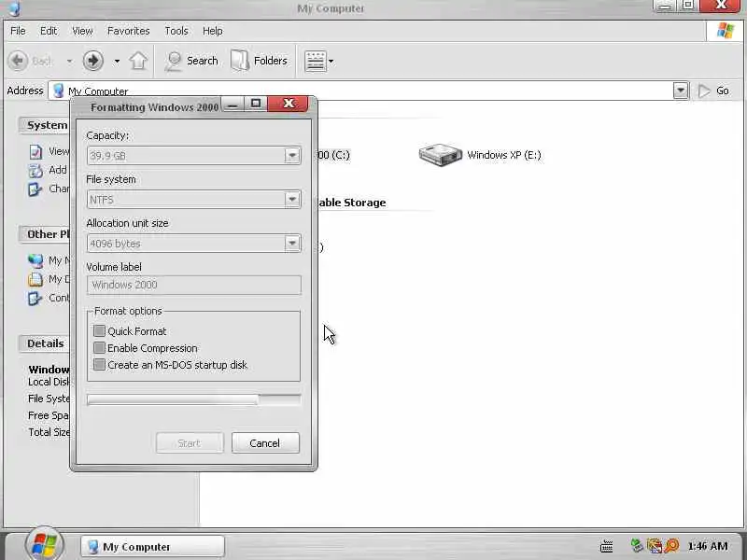Open Back history dropdown arrow

69,62
